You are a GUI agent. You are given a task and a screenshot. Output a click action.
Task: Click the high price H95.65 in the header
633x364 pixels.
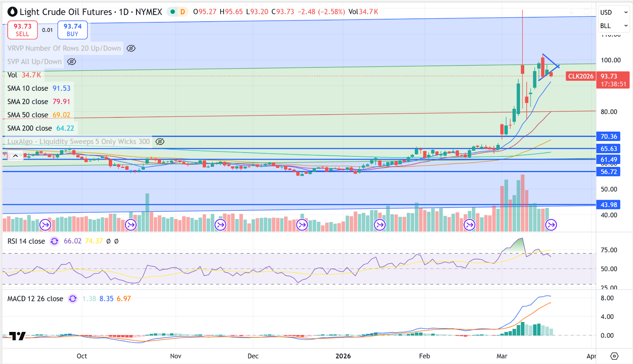click(x=231, y=12)
